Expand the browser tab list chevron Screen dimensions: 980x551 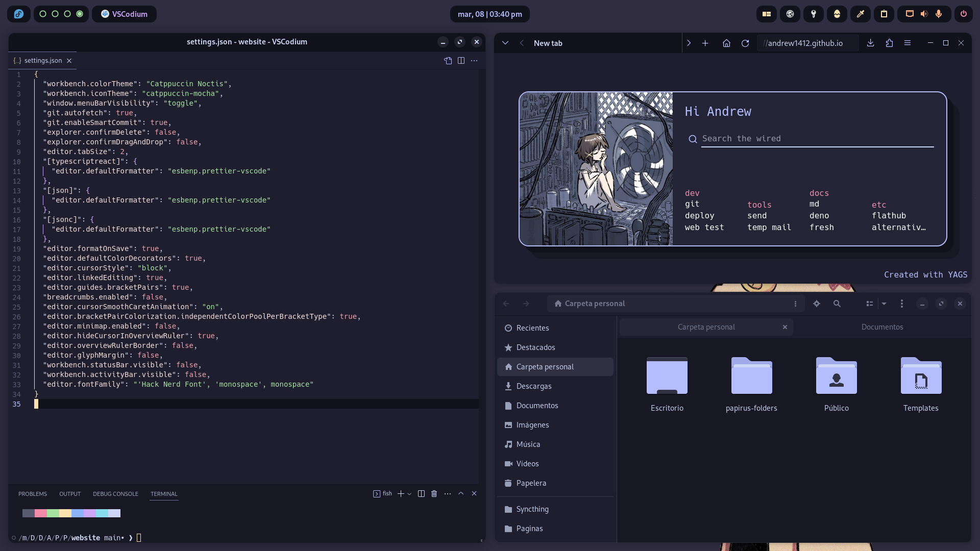(x=505, y=43)
